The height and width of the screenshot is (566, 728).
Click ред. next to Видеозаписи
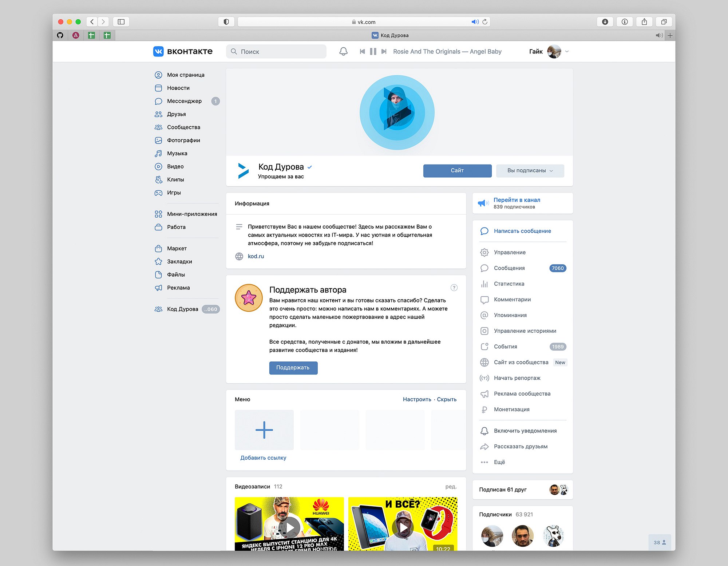(451, 487)
